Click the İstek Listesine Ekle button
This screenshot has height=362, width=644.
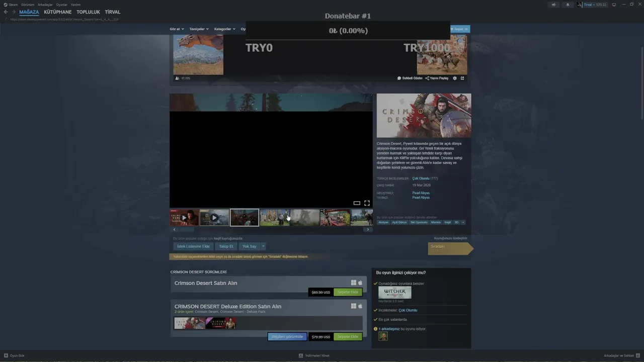[x=193, y=246]
